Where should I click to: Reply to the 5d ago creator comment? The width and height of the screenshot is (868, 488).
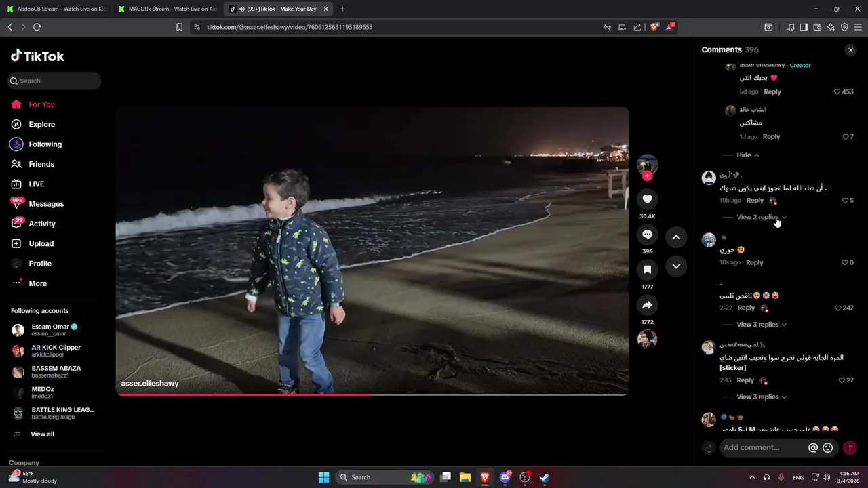[772, 91]
